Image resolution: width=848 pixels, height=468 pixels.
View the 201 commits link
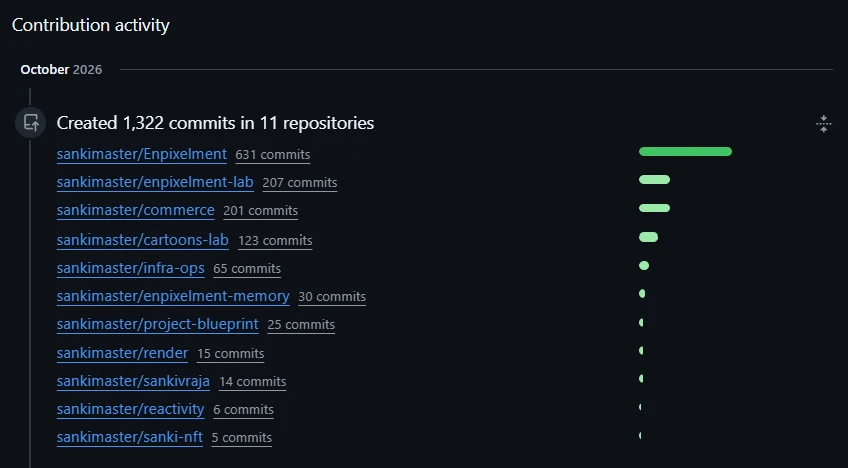(x=261, y=211)
